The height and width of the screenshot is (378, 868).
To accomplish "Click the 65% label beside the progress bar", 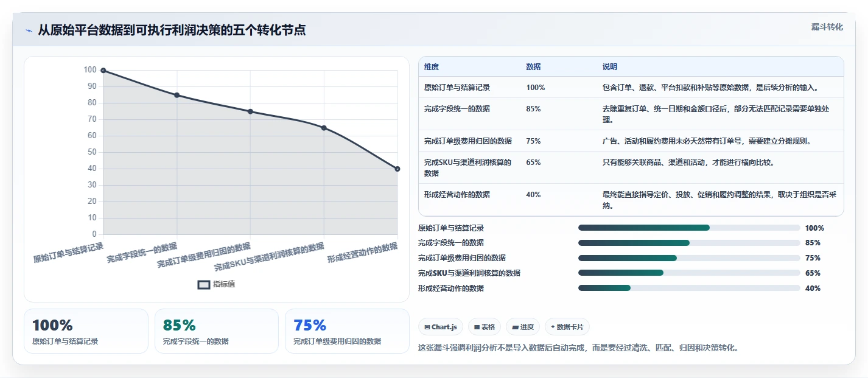I will [813, 273].
